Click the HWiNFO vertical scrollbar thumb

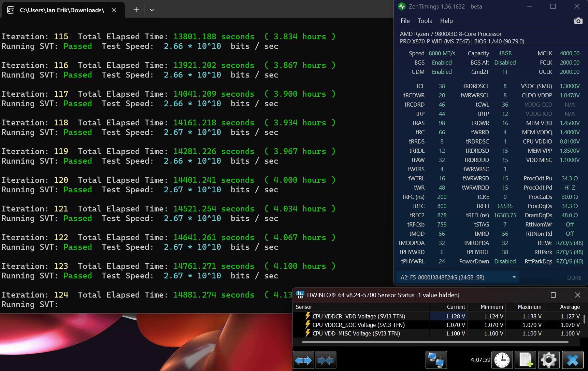coord(584,319)
